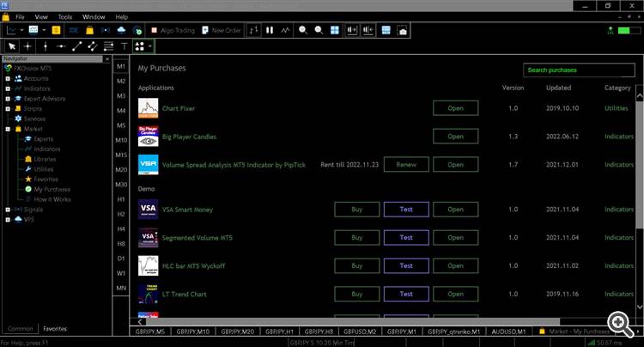644x347 pixels.
Task: Renew the Volume Spread Analysis rental
Action: 406,164
